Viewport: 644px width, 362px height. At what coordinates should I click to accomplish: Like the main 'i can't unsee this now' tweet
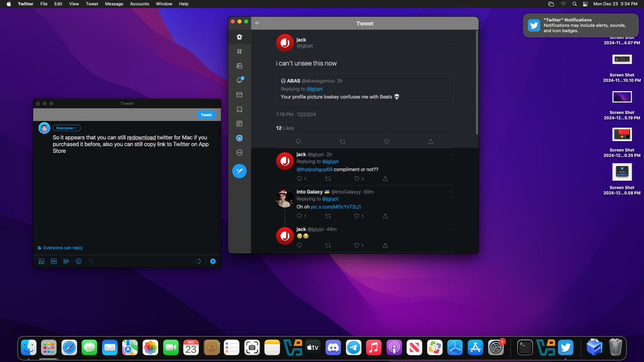pyautogui.click(x=386, y=142)
